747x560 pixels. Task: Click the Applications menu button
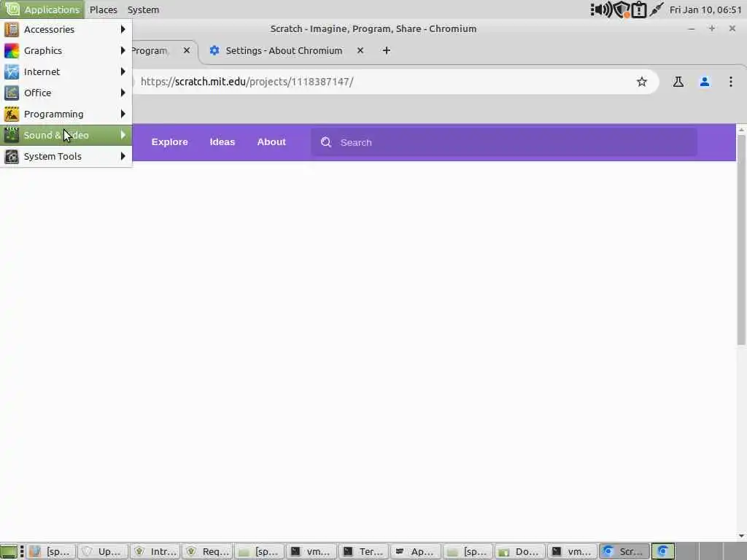tap(42, 9)
